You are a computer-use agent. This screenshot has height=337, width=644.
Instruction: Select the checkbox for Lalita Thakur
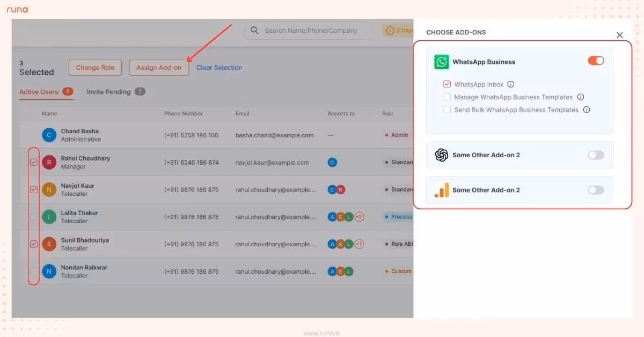33,216
